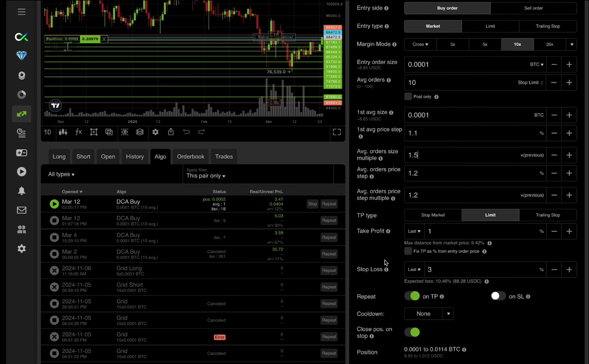Click the chart share/export icon

tap(171, 132)
